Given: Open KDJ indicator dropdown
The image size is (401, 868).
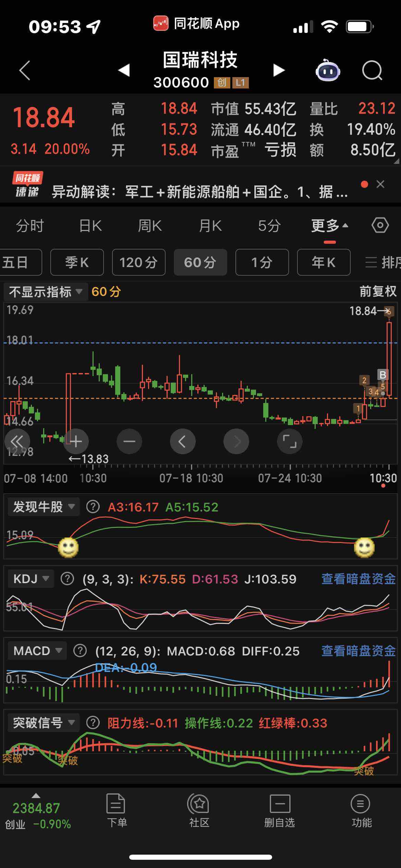Looking at the screenshot, I should coord(31,579).
